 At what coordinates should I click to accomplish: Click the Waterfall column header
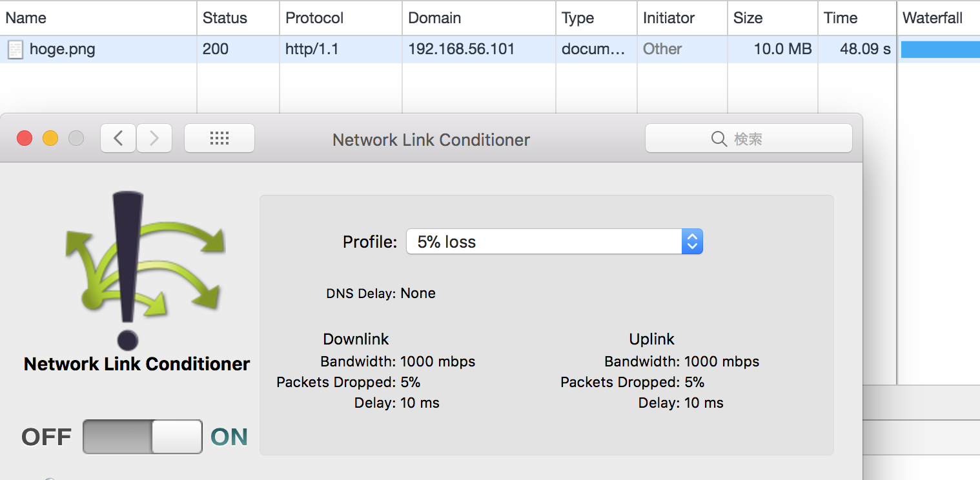[x=932, y=18]
